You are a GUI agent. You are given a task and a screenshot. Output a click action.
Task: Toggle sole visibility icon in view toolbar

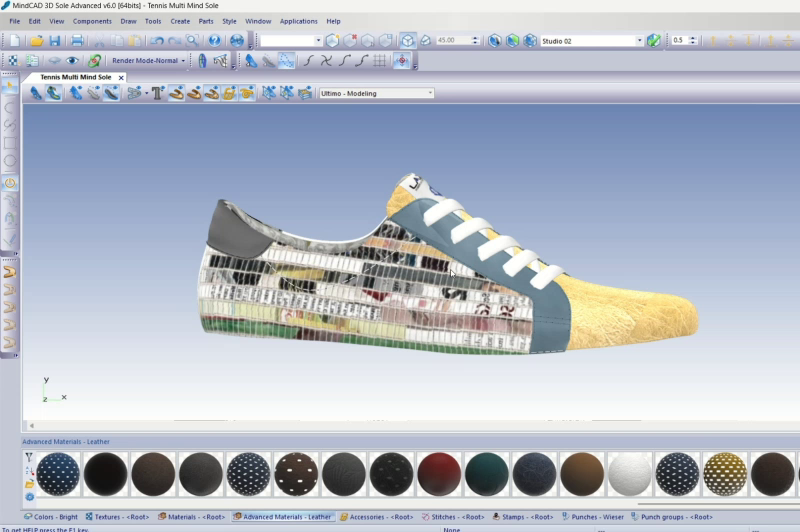coord(112,93)
